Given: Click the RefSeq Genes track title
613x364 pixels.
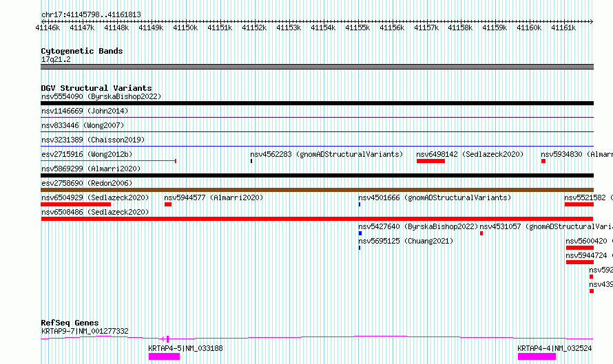Looking at the screenshot, I should 70,323.
